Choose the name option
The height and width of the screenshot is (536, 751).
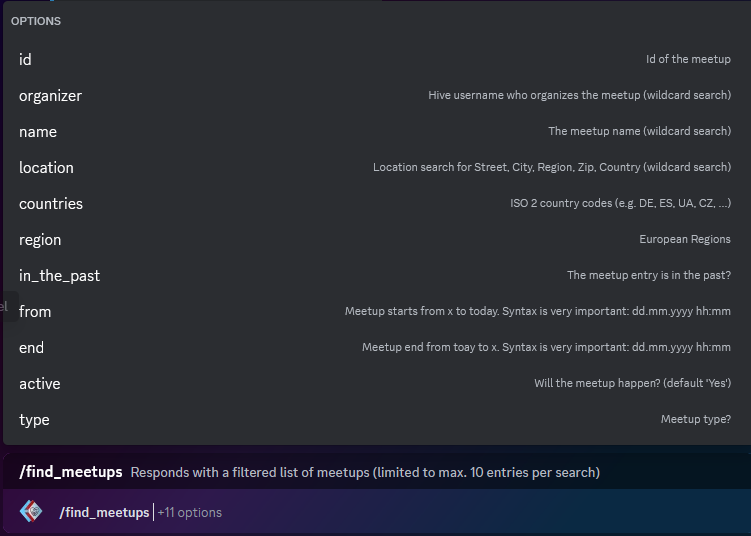tap(375, 131)
